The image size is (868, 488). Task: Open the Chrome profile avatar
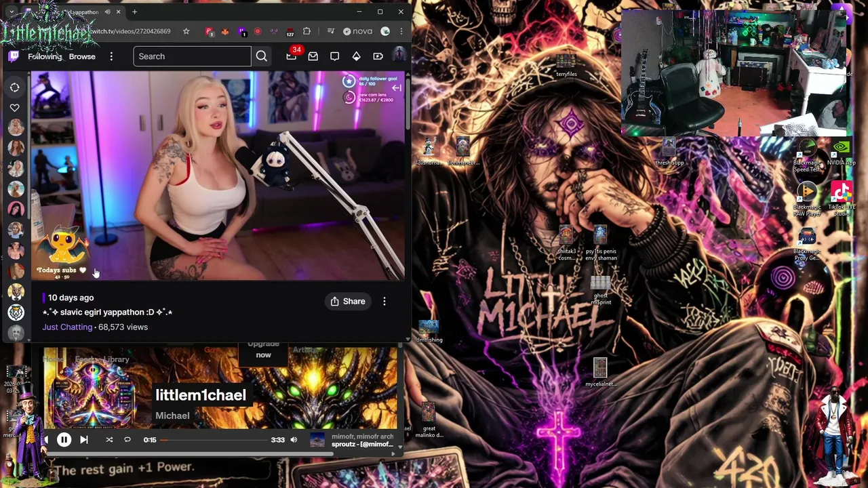tap(385, 31)
